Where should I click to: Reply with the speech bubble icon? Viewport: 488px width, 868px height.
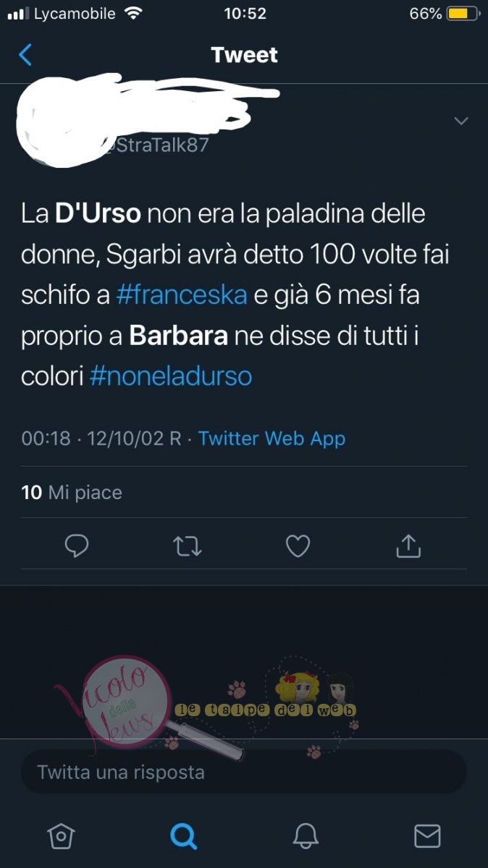point(77,546)
